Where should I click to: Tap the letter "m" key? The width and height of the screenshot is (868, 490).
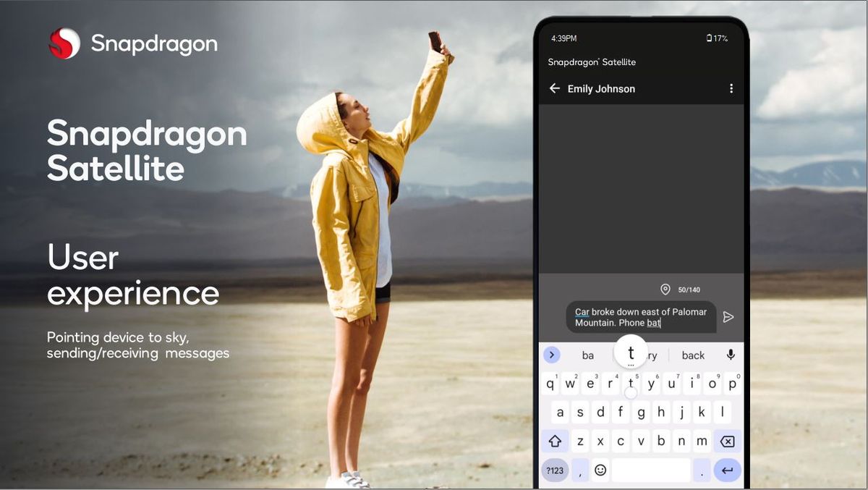(x=701, y=441)
